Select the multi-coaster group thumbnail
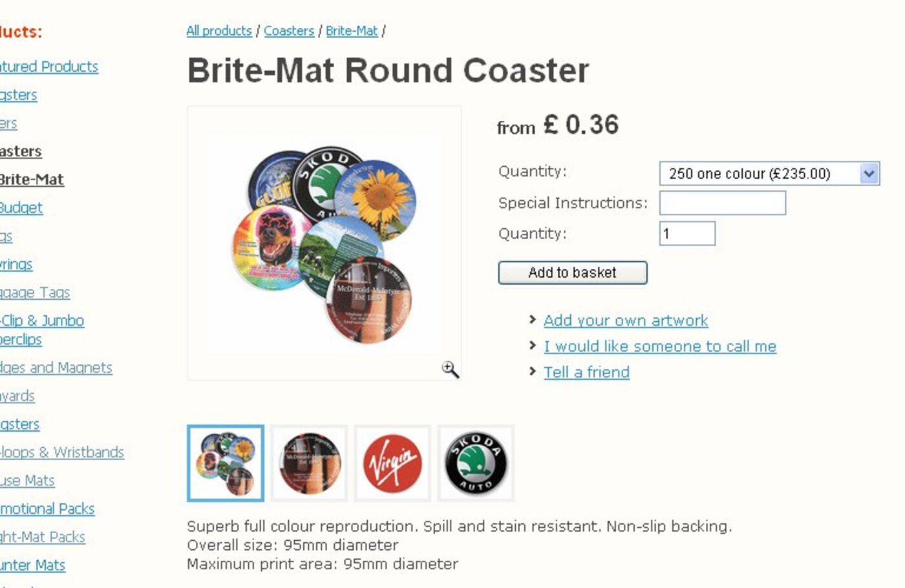Image resolution: width=905 pixels, height=588 pixels. pos(226,463)
